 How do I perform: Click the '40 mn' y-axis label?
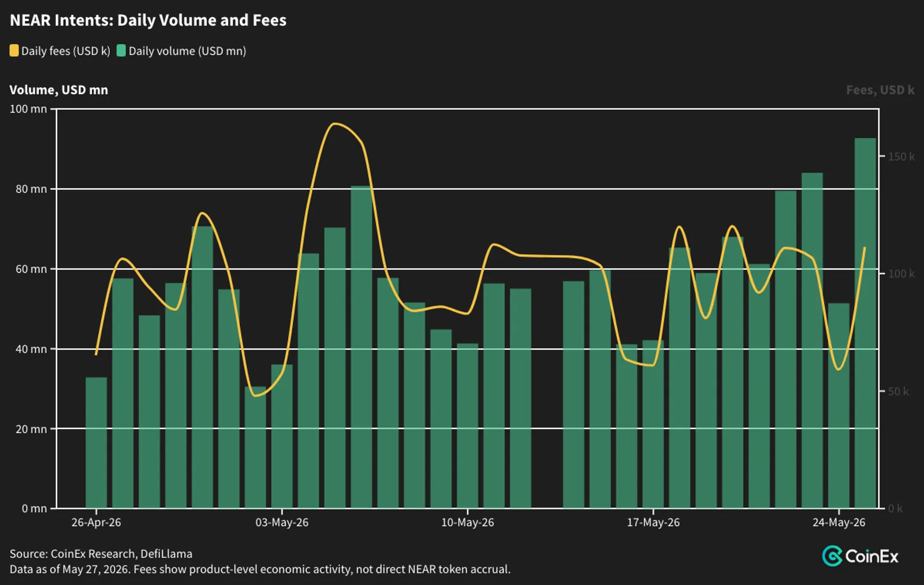pos(31,349)
